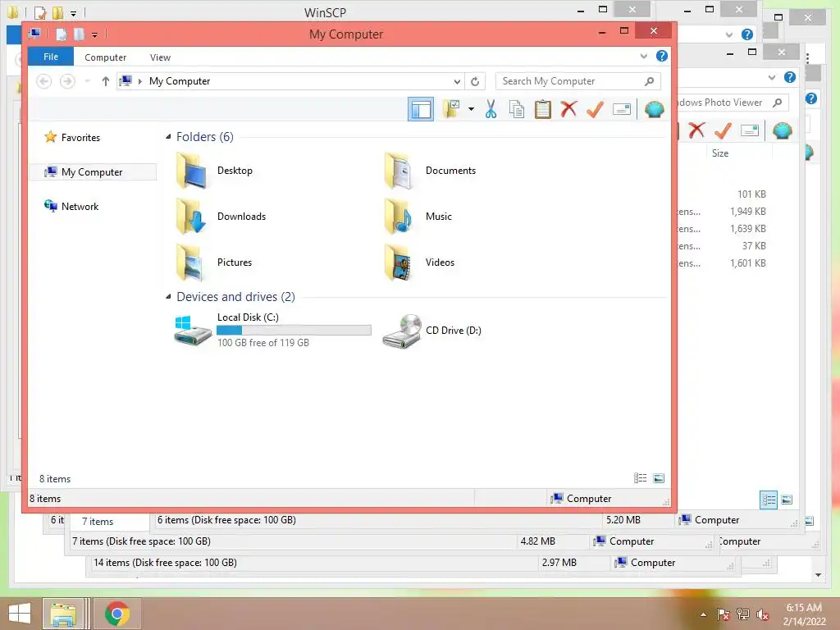Open the recent locations dropdown arrow

tap(87, 81)
